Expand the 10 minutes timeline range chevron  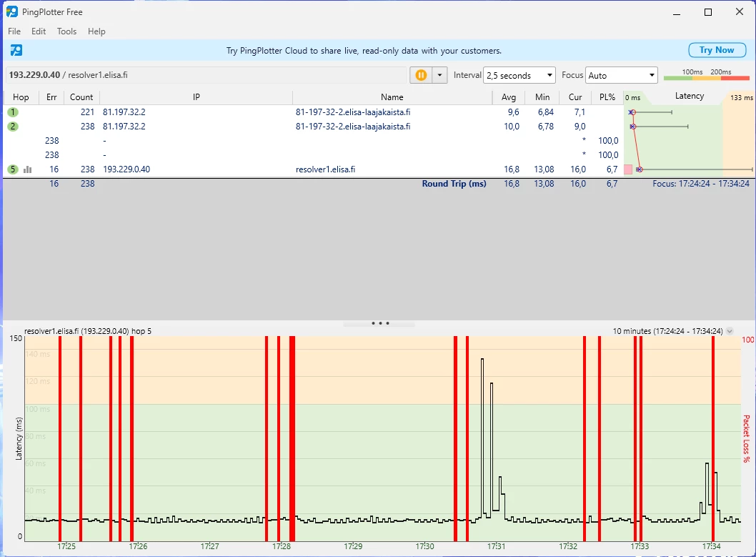tap(730, 331)
